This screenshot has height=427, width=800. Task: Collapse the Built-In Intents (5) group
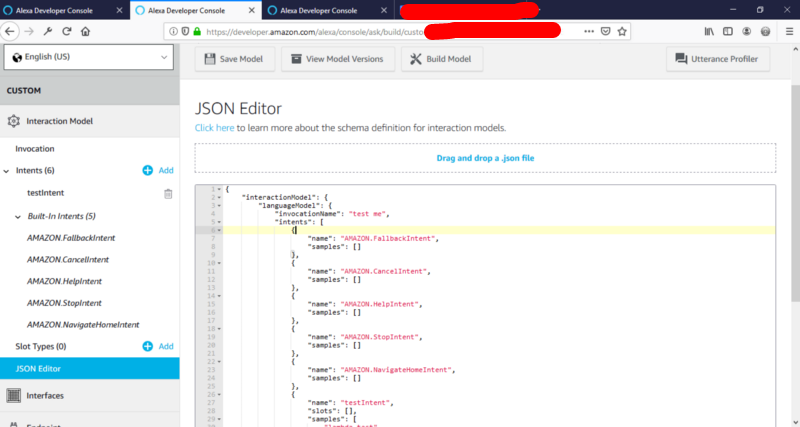click(18, 217)
